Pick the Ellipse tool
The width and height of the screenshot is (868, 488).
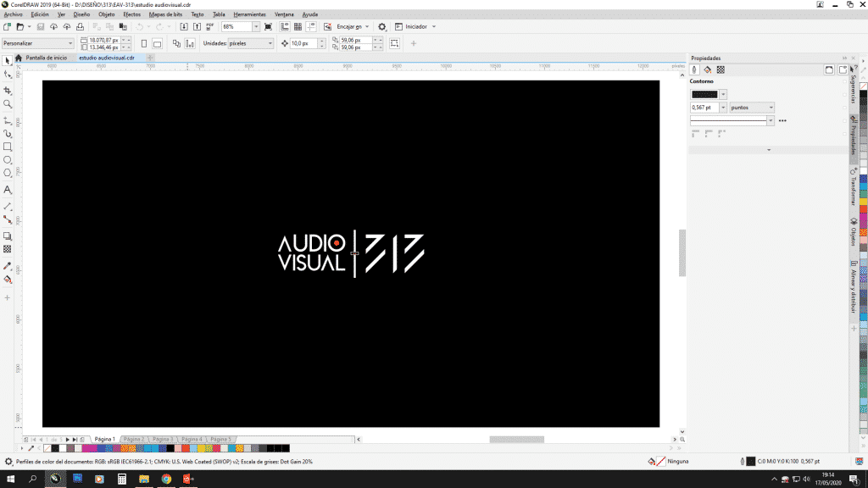coord(8,160)
